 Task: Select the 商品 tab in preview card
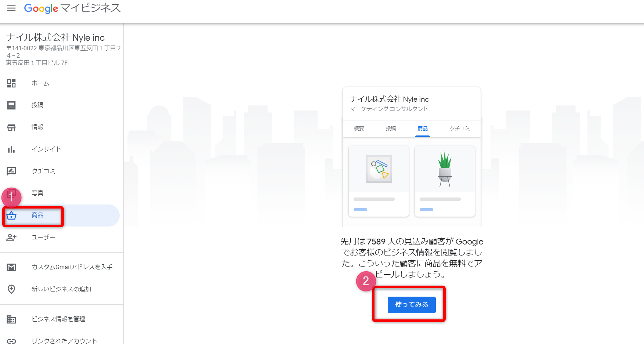423,128
